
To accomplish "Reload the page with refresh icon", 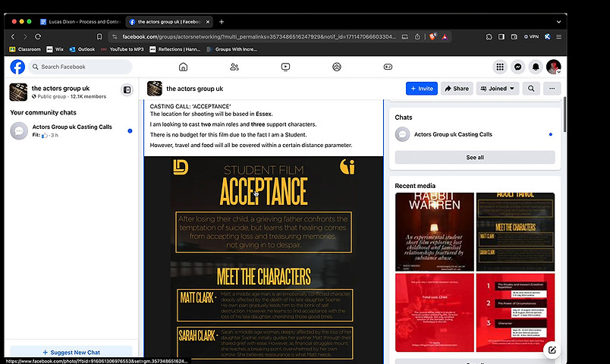I will pyautogui.click(x=38, y=36).
